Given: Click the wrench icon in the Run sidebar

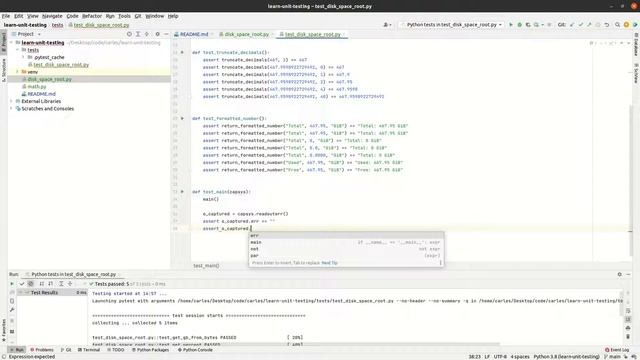Looking at the screenshot, I should click(x=12, y=310).
